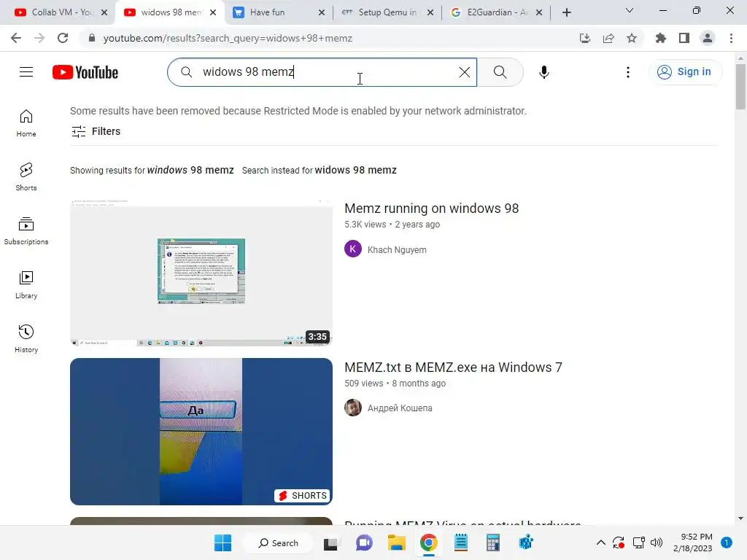The height and width of the screenshot is (560, 747).
Task: Click the Memz windows 98 video thumbnail
Action: click(201, 273)
